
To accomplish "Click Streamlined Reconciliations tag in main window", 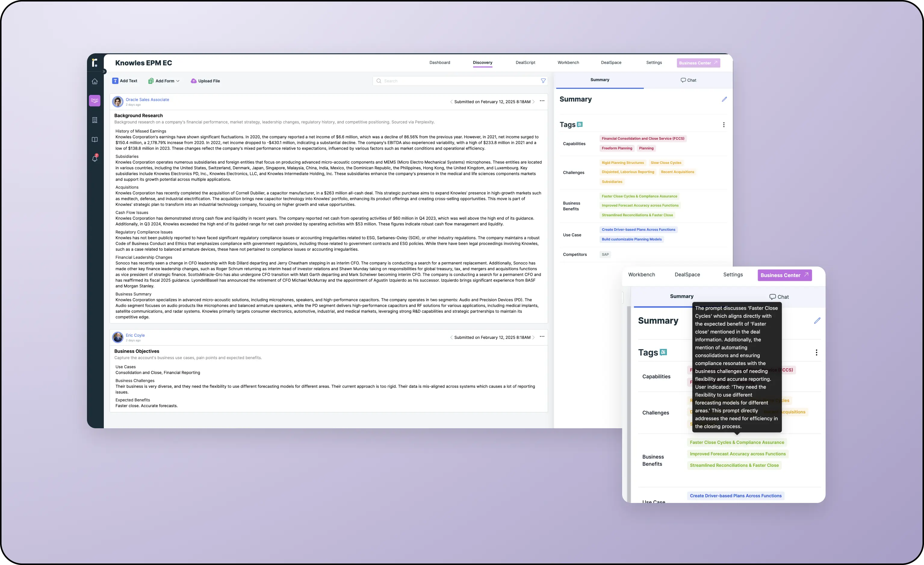I will 637,215.
